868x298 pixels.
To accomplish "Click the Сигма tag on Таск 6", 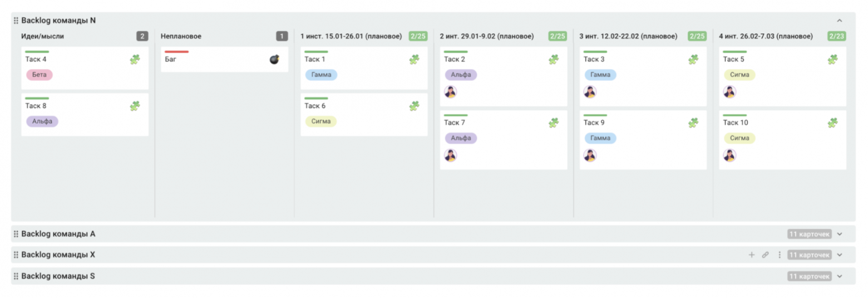I will (x=320, y=121).
